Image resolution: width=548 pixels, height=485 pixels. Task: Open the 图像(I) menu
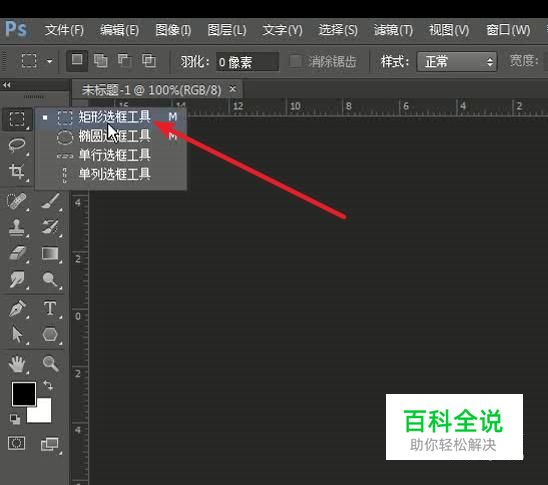(173, 30)
